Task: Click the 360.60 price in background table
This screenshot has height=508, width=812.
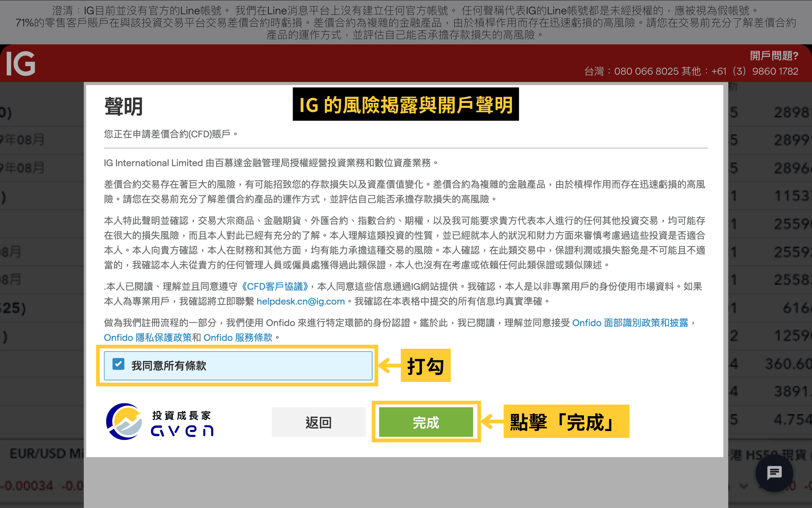Action: 788,363
